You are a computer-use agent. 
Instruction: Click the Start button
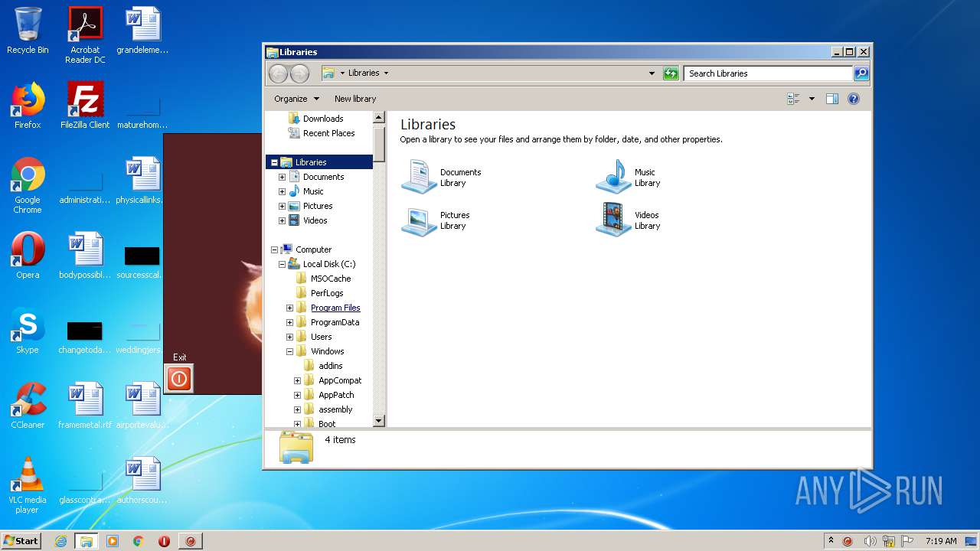tap(21, 540)
